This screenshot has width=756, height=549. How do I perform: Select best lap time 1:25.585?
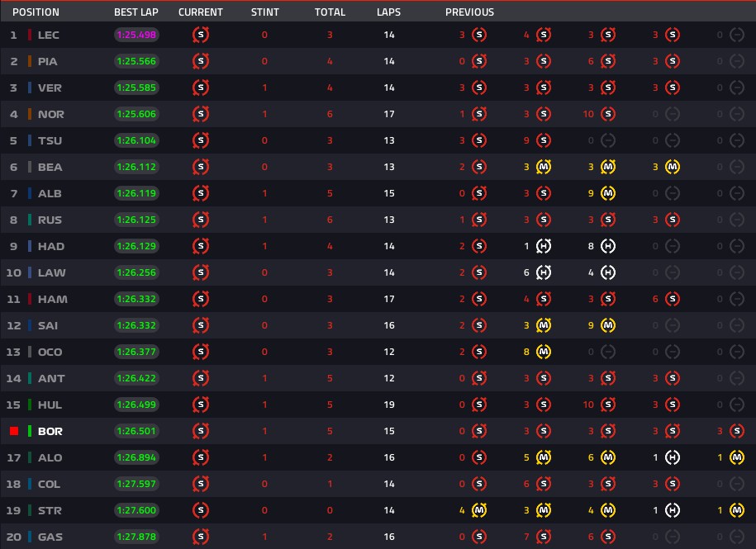[136, 88]
